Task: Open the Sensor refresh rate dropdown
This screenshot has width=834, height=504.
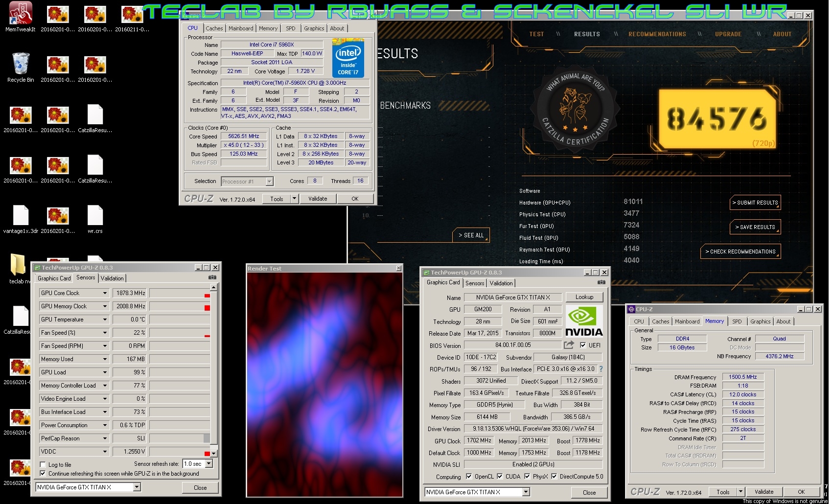Action: [209, 463]
